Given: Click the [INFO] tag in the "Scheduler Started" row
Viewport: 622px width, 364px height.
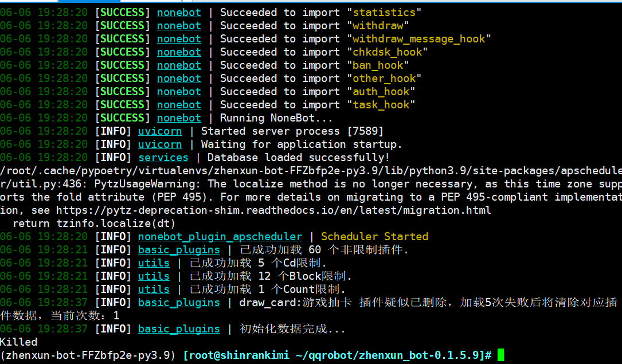Looking at the screenshot, I should [x=113, y=237].
